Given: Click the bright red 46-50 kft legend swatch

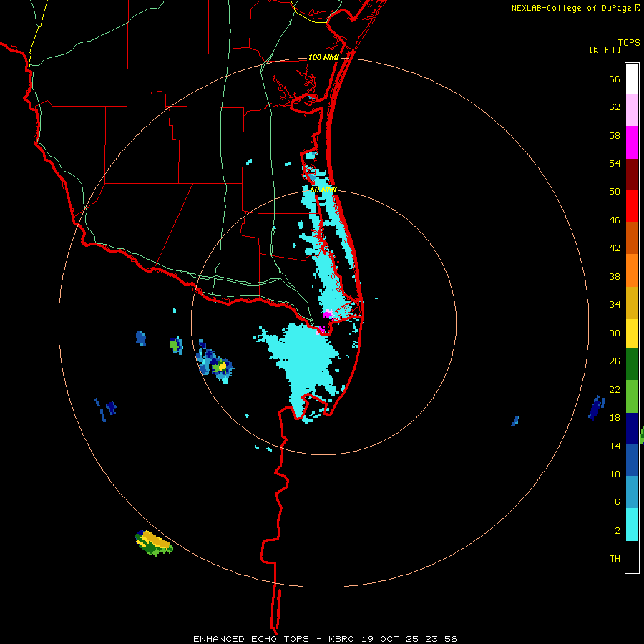Looking at the screenshot, I should [632, 206].
